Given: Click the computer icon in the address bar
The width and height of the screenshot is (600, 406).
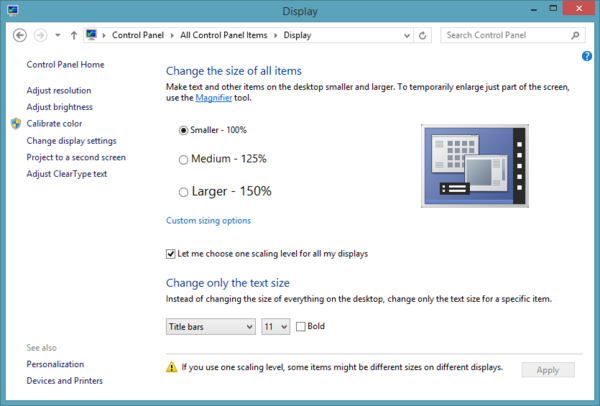Looking at the screenshot, I should tap(91, 35).
